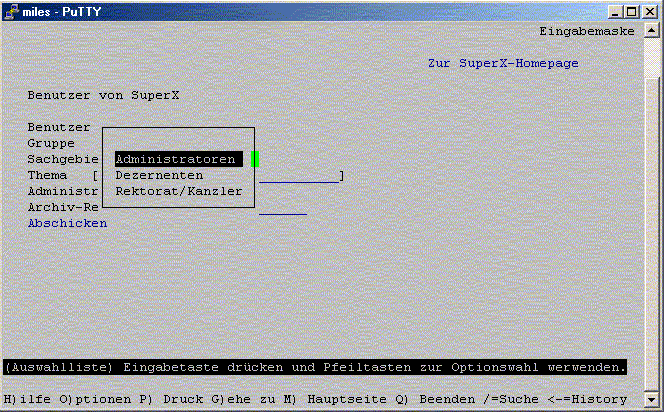Select Administratoren in the selection list
This screenshot has width=664, height=412.
(179, 159)
